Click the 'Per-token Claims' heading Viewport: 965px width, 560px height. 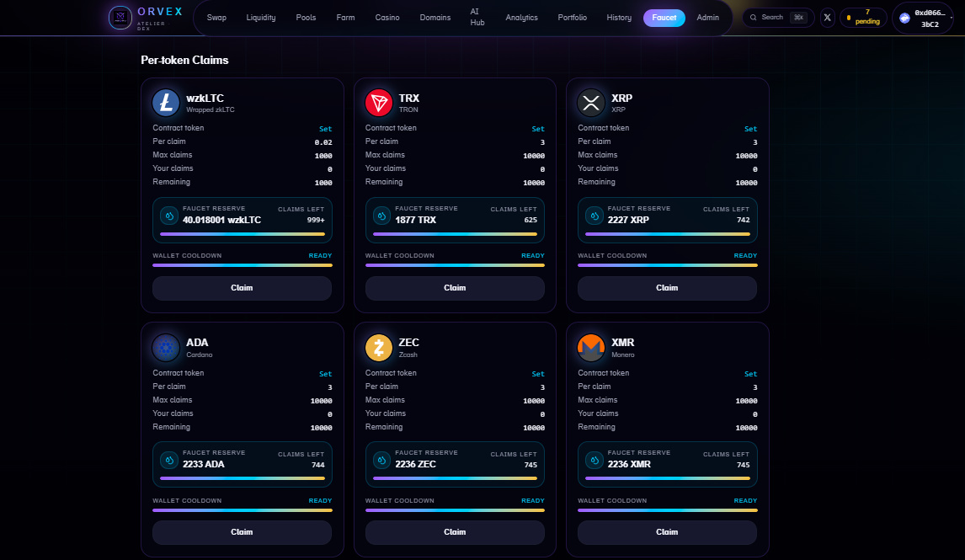click(x=184, y=61)
